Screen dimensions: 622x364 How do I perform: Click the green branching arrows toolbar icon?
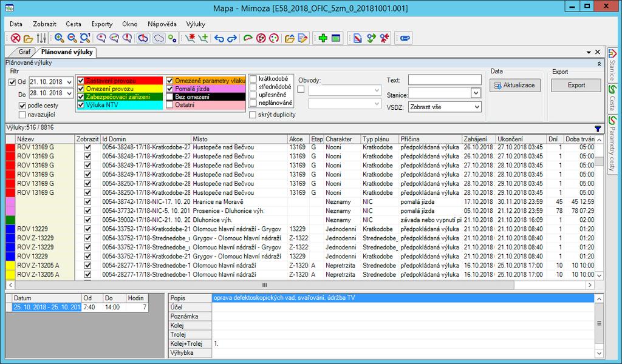click(x=371, y=38)
